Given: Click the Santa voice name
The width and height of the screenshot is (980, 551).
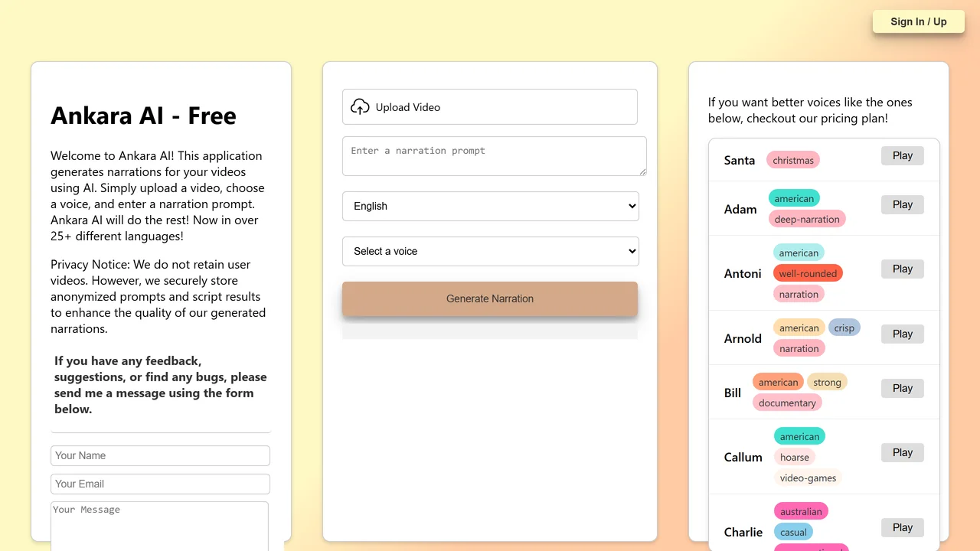Looking at the screenshot, I should coord(740,160).
